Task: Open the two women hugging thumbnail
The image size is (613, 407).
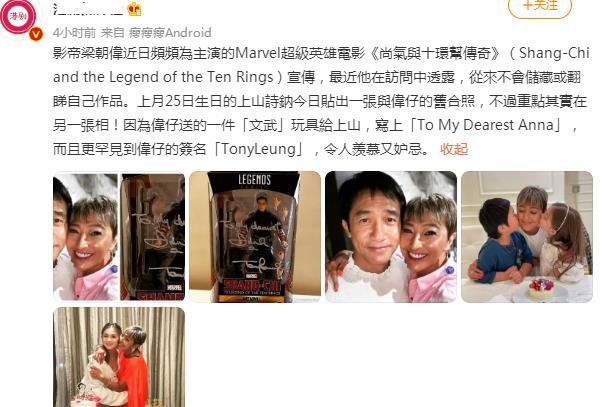Action: click(x=119, y=357)
